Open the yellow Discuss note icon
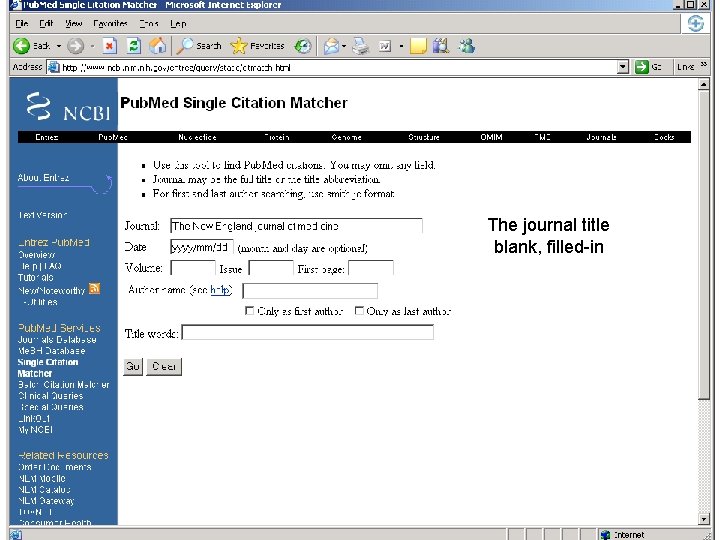This screenshot has width=720, height=540. pyautogui.click(x=418, y=46)
